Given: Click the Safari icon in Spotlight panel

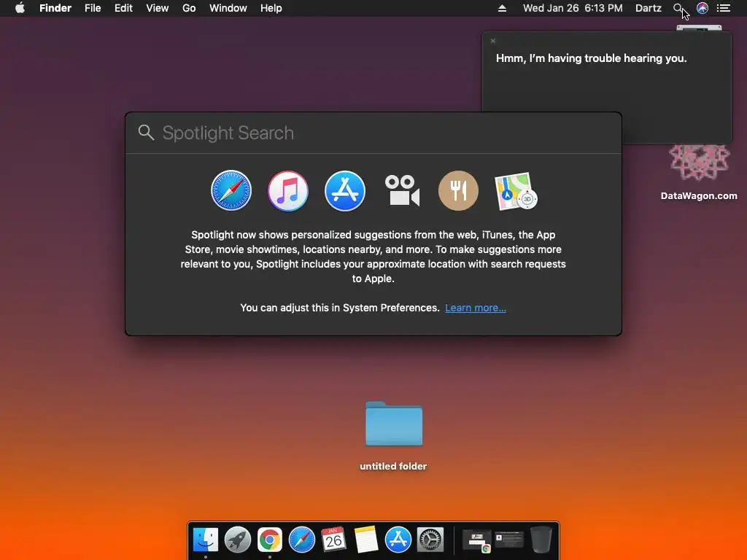Looking at the screenshot, I should pos(231,190).
